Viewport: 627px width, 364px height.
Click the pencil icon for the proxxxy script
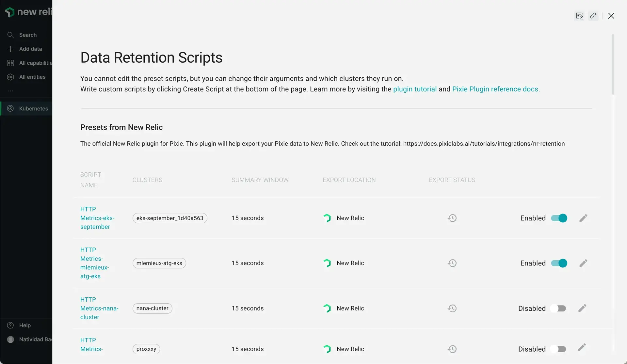pos(582,347)
